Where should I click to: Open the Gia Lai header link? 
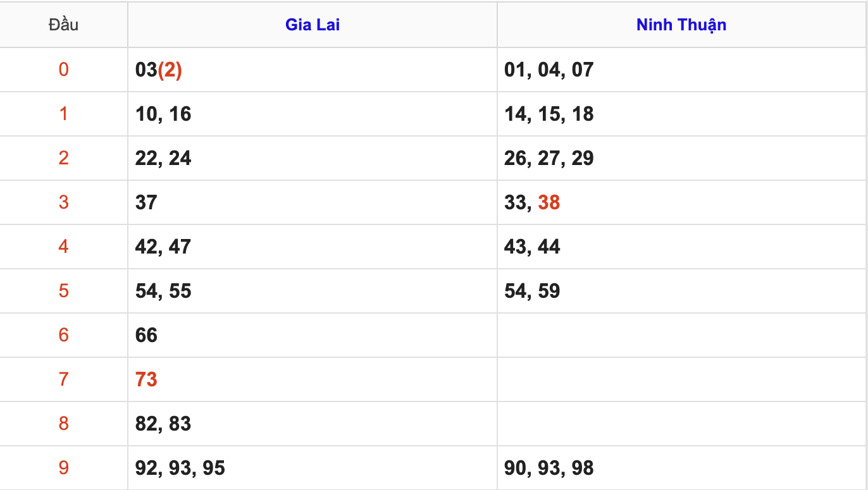[313, 25]
